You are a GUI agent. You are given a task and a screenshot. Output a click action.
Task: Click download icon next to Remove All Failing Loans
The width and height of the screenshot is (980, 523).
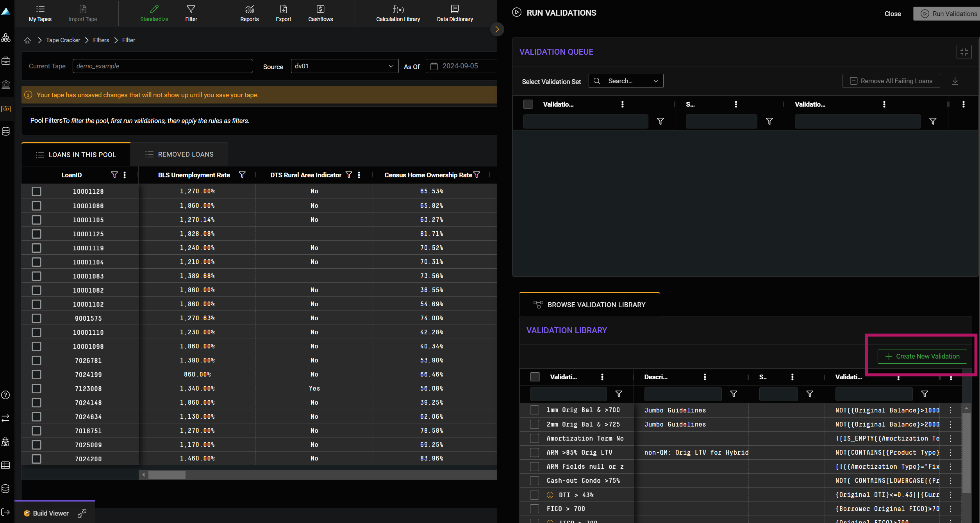[x=955, y=81]
